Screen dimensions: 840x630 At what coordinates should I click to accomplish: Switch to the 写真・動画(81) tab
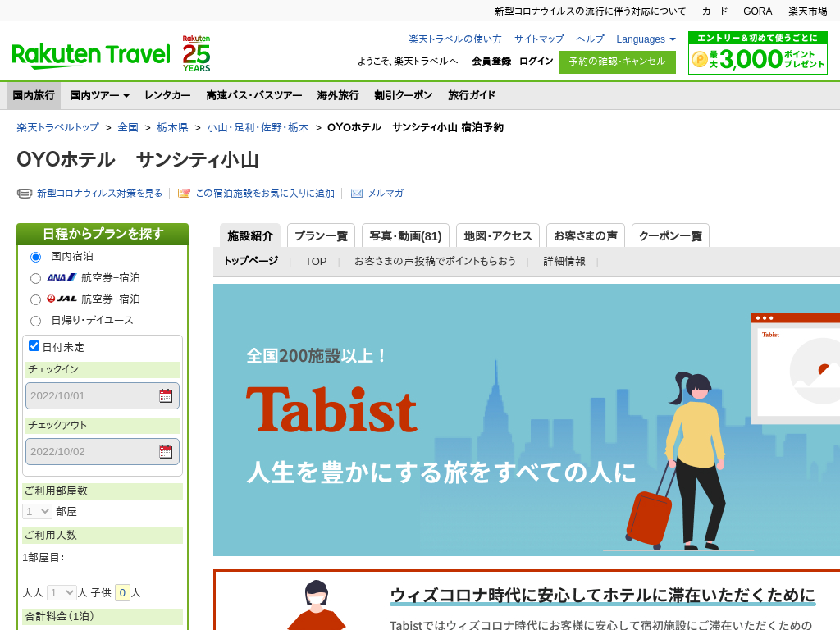coord(405,235)
